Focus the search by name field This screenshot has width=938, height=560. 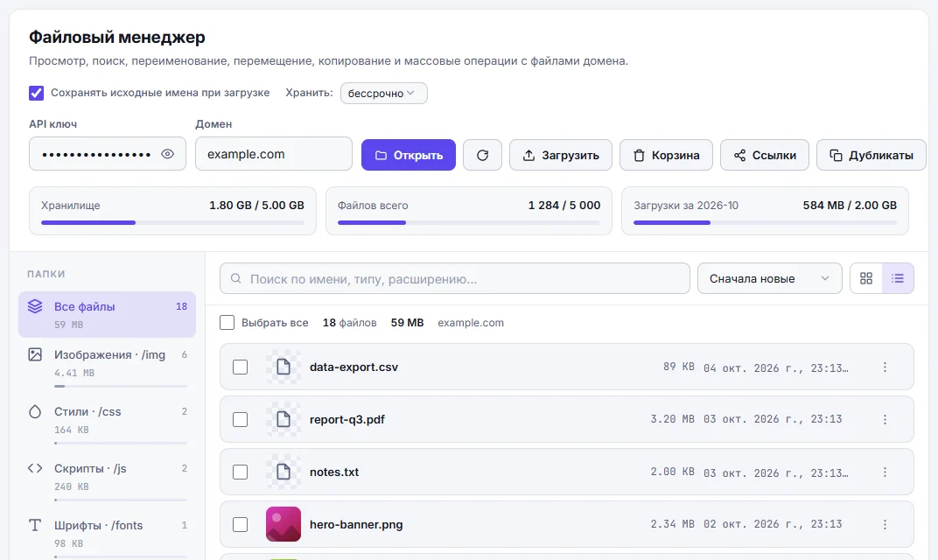click(455, 278)
